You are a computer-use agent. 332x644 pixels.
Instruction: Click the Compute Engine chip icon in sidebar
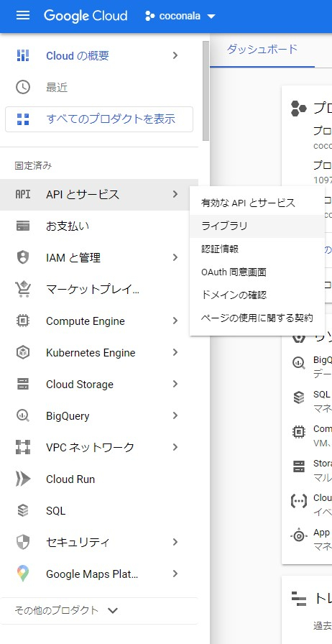(x=23, y=321)
